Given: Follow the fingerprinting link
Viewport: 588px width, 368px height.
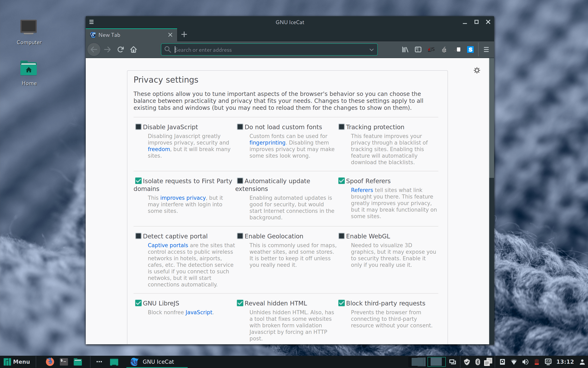Looking at the screenshot, I should (x=267, y=143).
